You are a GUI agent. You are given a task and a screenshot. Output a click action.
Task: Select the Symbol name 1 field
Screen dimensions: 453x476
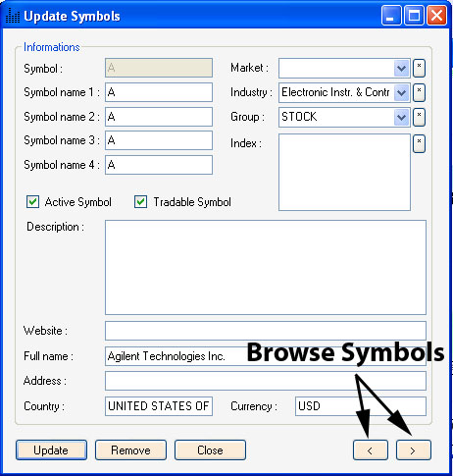159,92
